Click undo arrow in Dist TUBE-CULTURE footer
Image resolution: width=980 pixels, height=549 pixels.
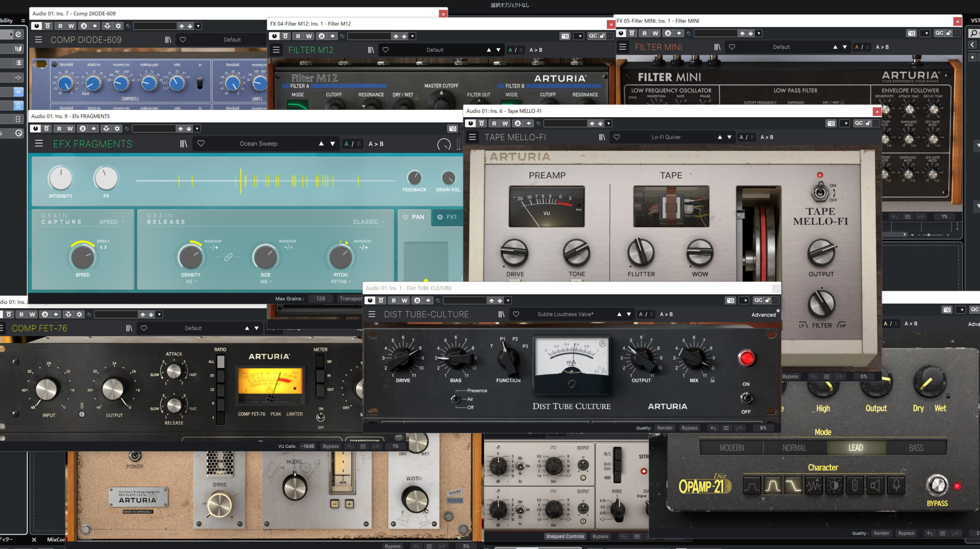[x=713, y=428]
